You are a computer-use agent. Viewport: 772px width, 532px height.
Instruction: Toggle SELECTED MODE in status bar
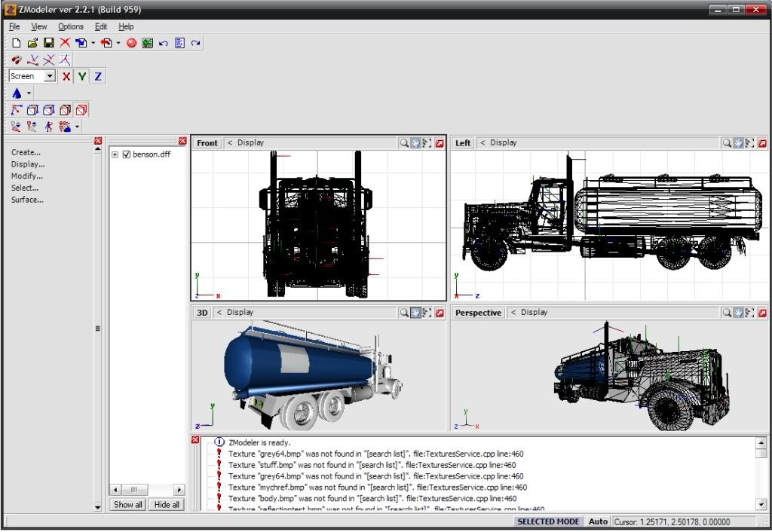tap(548, 521)
